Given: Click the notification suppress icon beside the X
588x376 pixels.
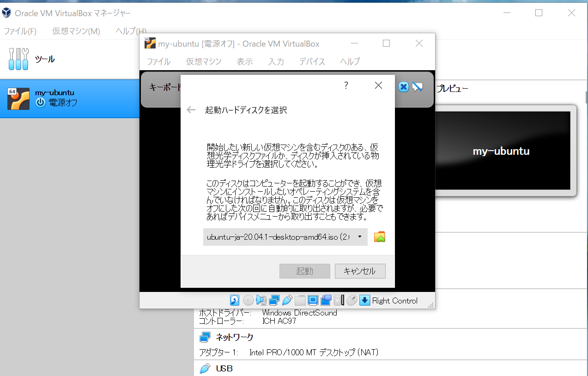Looking at the screenshot, I should (x=418, y=86).
